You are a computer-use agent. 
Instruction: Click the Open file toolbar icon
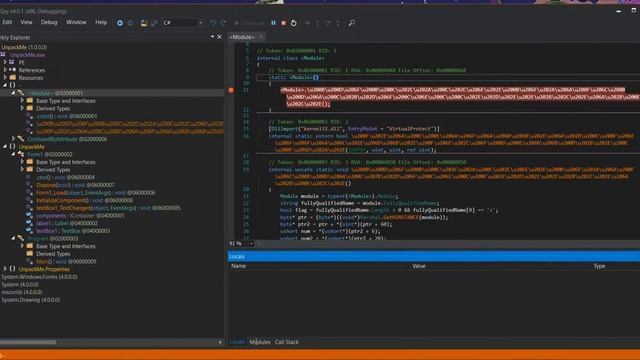coord(144,23)
